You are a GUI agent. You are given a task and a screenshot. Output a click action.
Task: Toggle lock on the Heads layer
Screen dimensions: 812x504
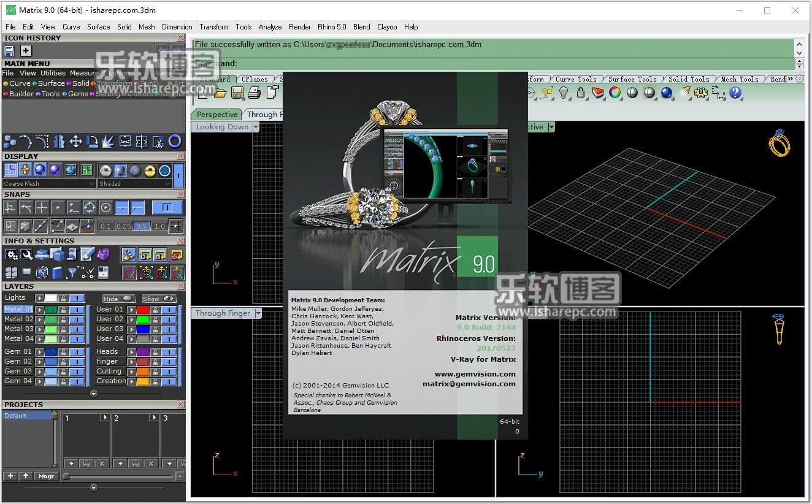pyautogui.click(x=156, y=352)
